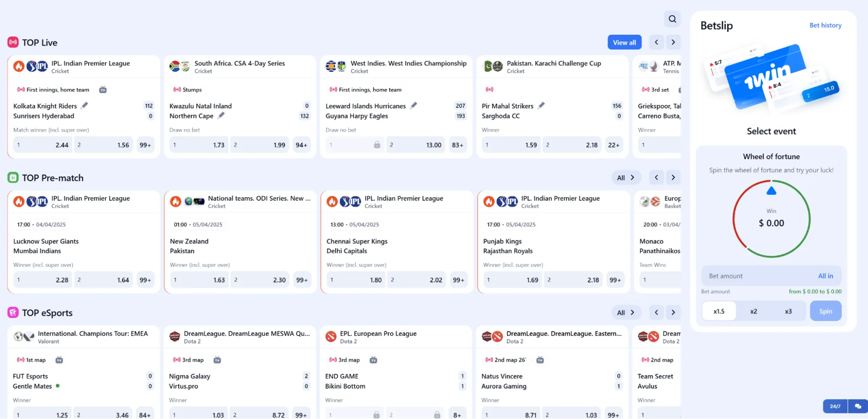Select the x2 multiplier option
The image size is (868, 419).
[753, 311]
